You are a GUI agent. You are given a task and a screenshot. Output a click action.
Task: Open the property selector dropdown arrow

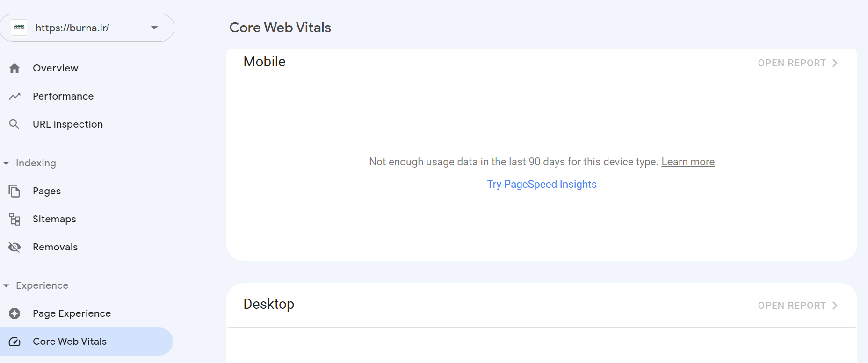click(154, 28)
